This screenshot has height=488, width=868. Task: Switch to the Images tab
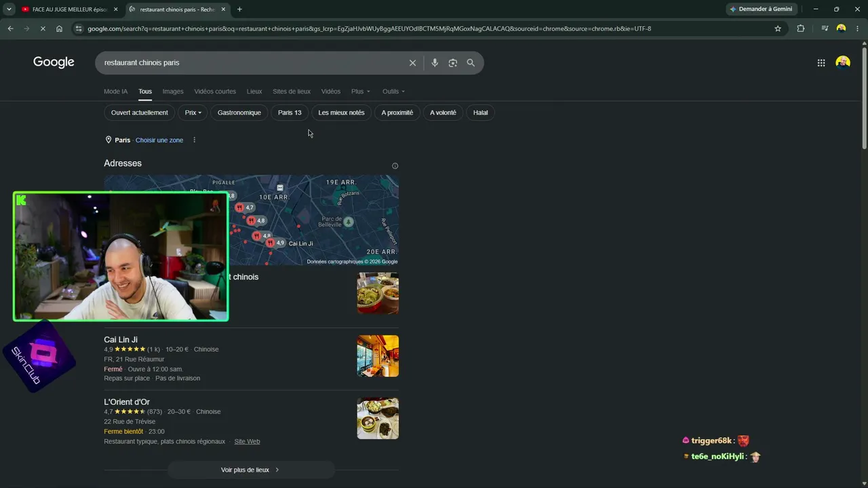click(x=173, y=91)
